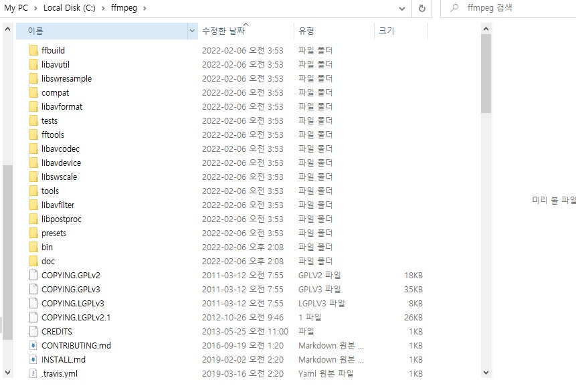
Task: Click the 35KB size of COPYING.GPLv3
Action: tap(413, 289)
